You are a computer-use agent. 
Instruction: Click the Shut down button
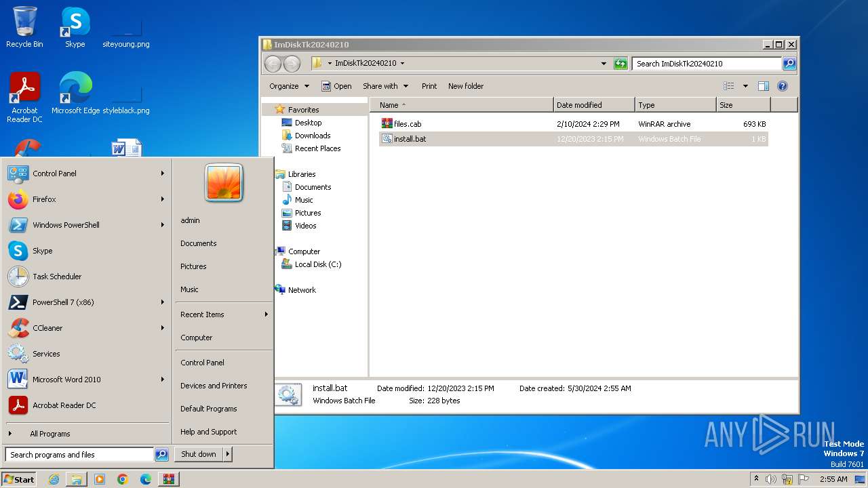point(199,455)
